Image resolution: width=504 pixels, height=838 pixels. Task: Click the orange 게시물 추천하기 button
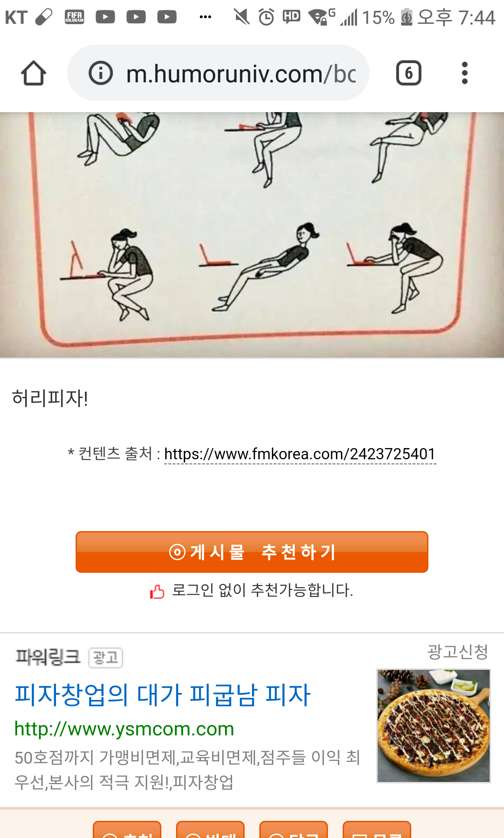[x=252, y=552]
